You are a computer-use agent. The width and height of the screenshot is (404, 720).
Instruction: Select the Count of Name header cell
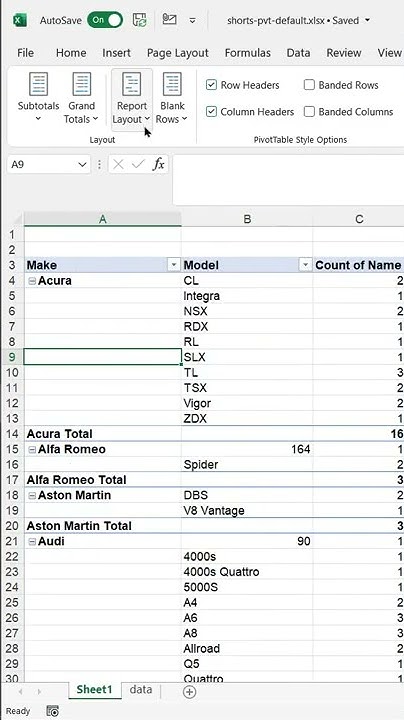pyautogui.click(x=359, y=265)
